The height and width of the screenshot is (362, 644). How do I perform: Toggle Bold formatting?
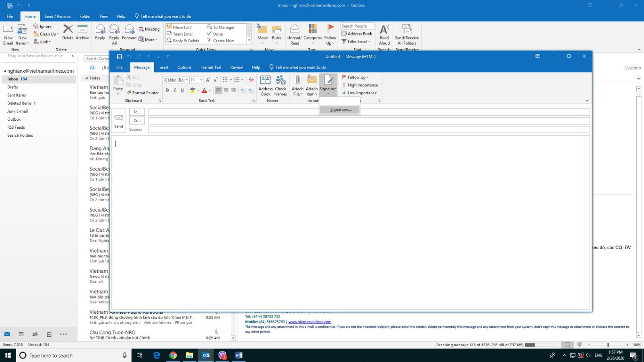point(167,90)
